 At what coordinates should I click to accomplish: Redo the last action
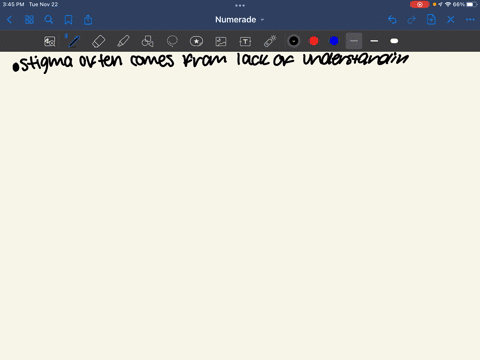412,20
